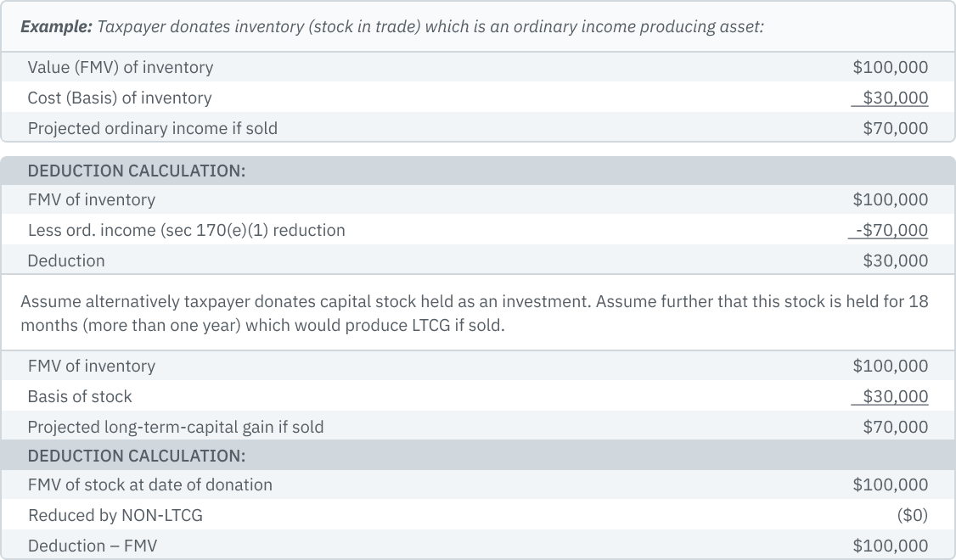Click the bold "Example:" heading text

(x=56, y=26)
